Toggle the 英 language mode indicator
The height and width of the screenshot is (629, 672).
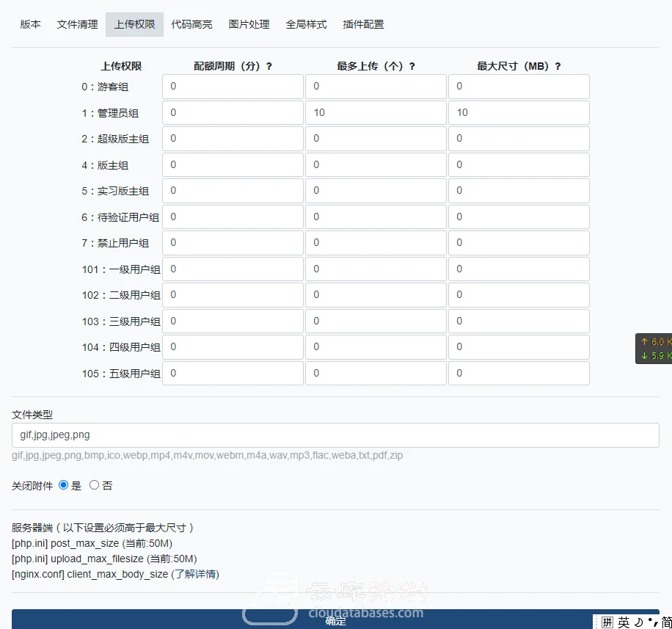[624, 622]
